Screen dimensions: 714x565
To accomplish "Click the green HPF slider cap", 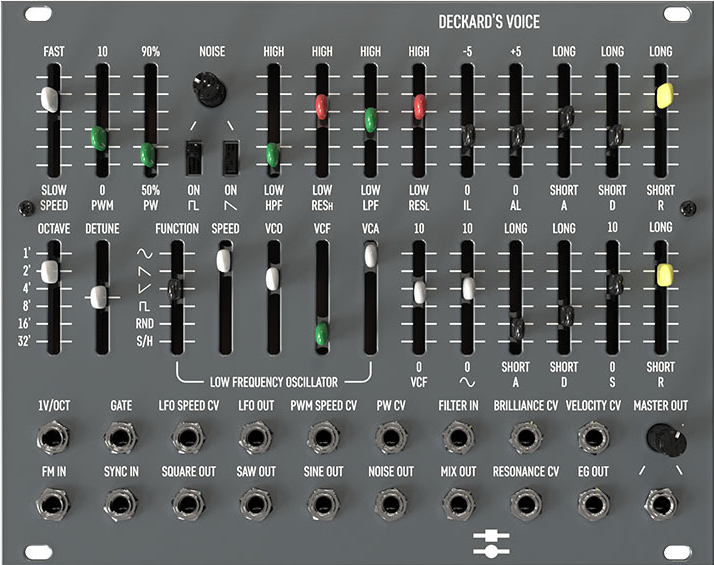I will 272,155.
